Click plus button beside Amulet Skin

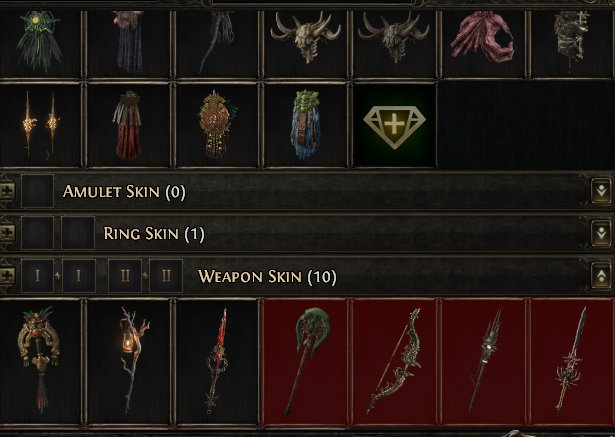7,191
